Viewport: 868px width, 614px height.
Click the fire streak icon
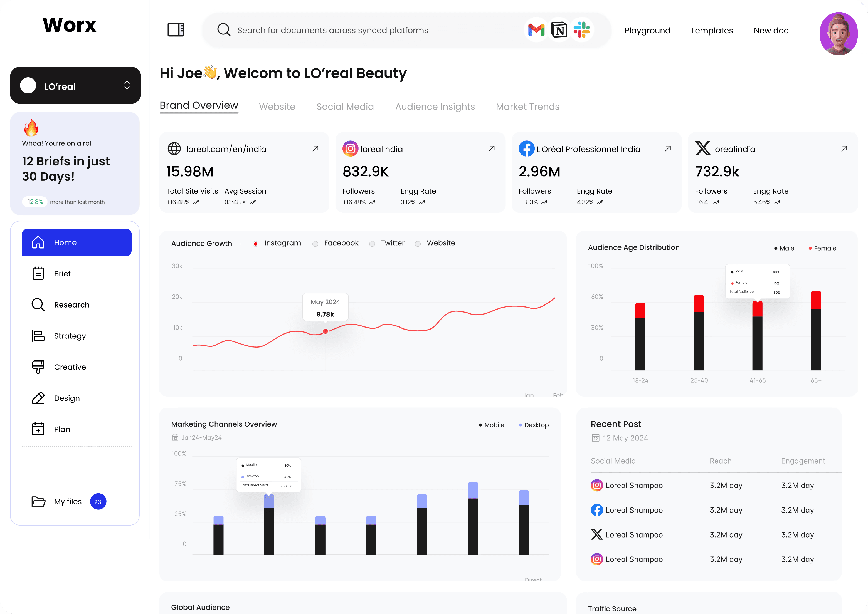[x=31, y=127]
